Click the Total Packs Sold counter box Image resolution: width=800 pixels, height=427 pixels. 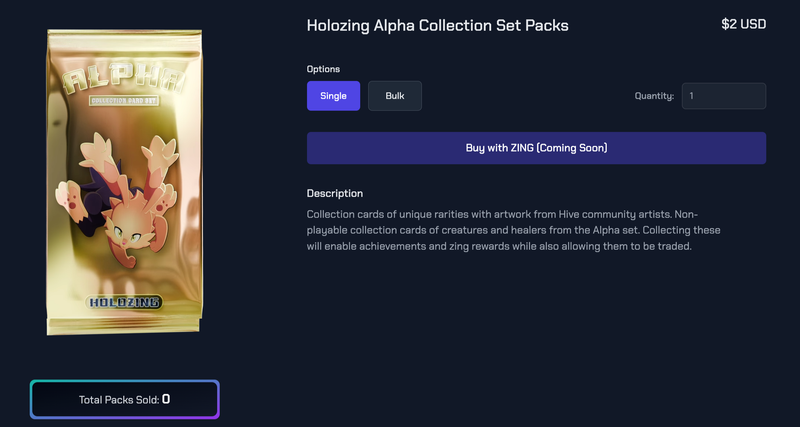click(x=124, y=399)
